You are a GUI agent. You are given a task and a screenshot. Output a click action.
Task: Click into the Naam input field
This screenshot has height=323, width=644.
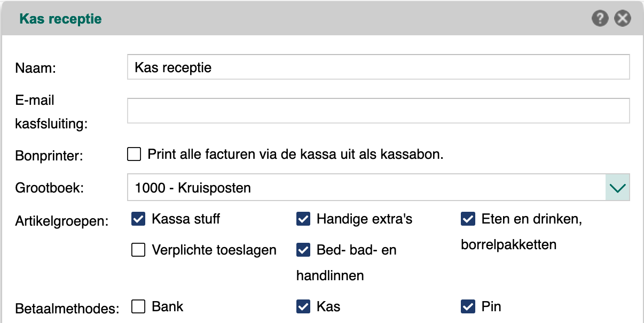[x=379, y=68]
